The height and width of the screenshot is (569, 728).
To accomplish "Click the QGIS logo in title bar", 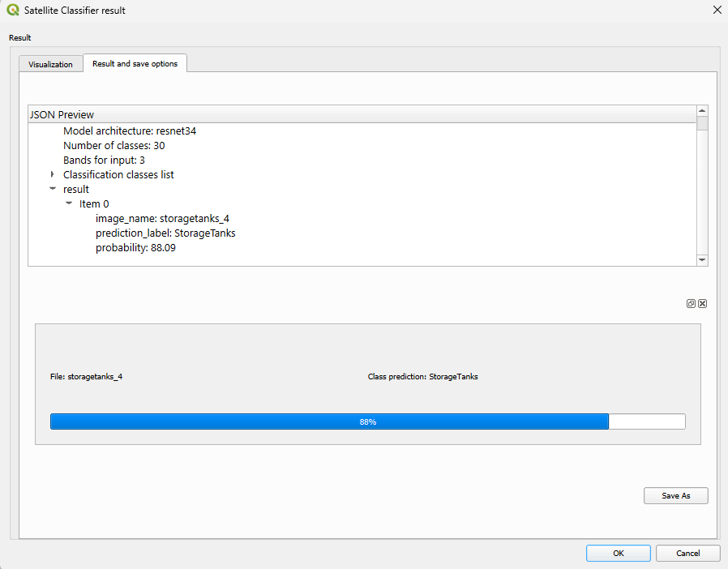I will pyautogui.click(x=12, y=11).
